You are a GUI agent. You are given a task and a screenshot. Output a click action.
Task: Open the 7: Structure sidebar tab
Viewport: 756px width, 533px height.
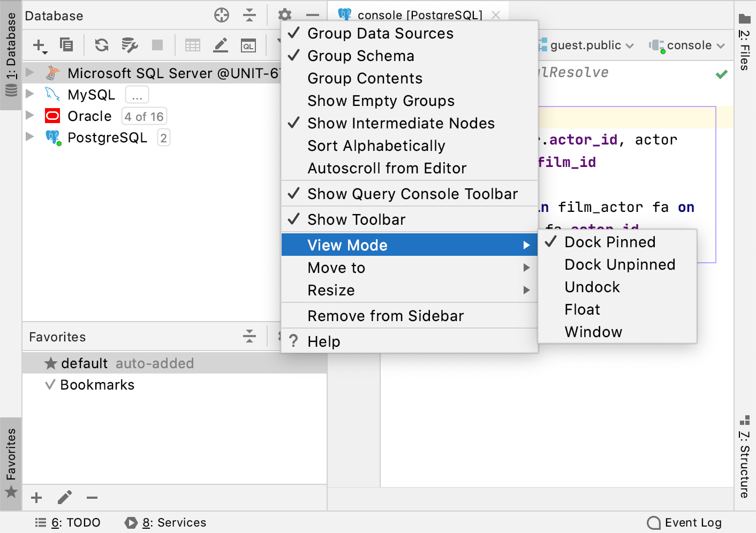pyautogui.click(x=744, y=456)
